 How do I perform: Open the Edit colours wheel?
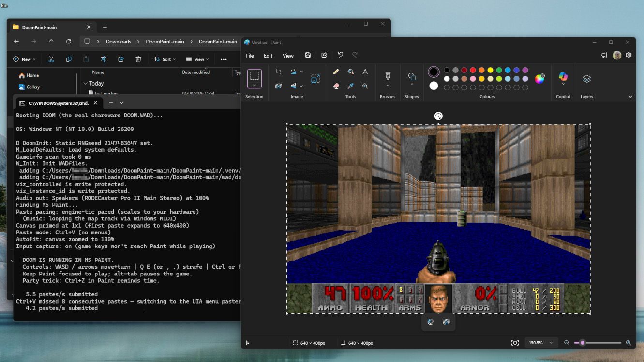pos(539,79)
